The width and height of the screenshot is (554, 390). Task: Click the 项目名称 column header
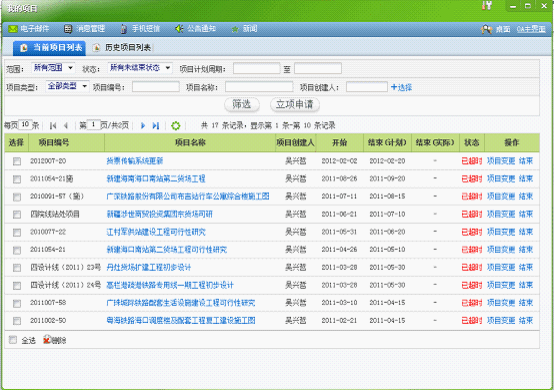(x=190, y=143)
